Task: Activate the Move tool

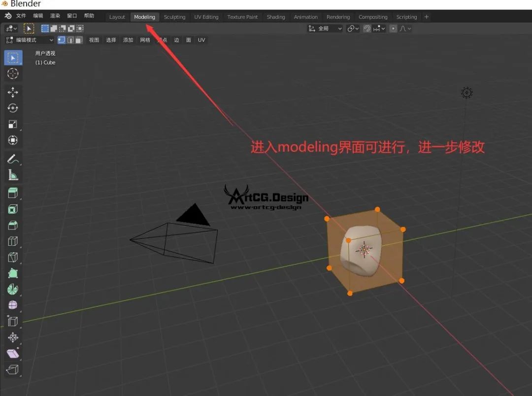Action: [x=13, y=92]
